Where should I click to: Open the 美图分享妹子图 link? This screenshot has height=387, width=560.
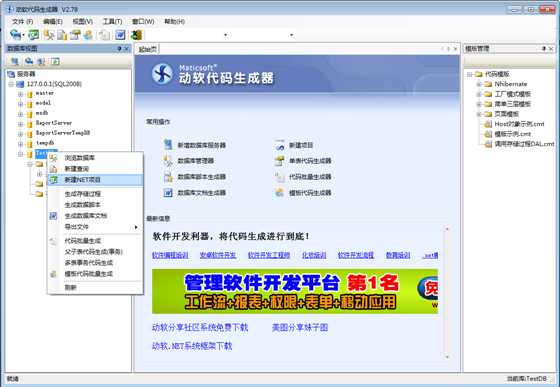click(300, 327)
